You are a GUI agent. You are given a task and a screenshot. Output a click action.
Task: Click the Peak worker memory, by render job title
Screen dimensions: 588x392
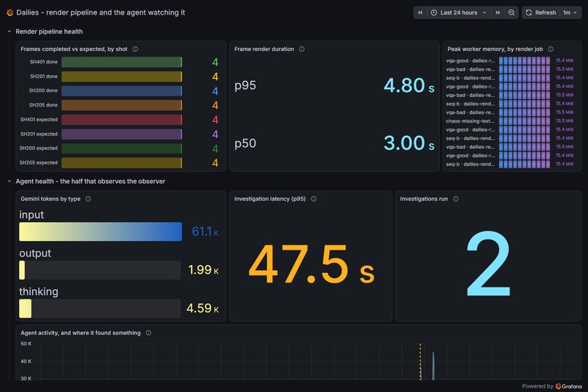(x=495, y=49)
